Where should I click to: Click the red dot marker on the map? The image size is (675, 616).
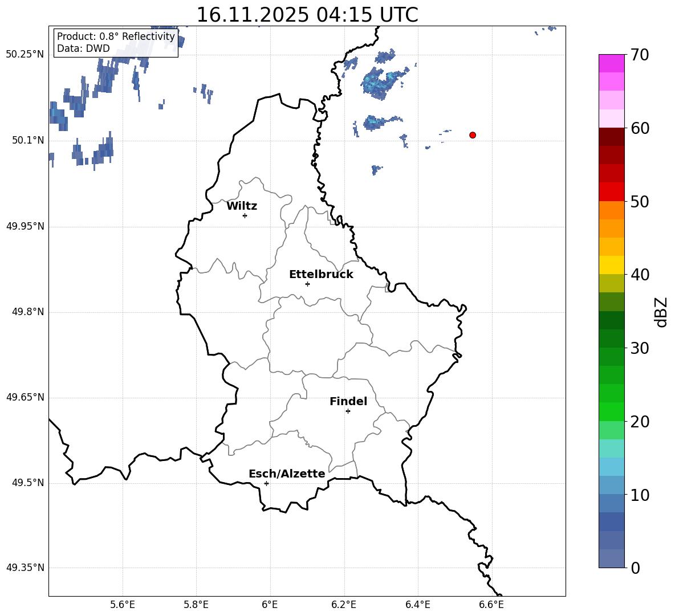(473, 135)
